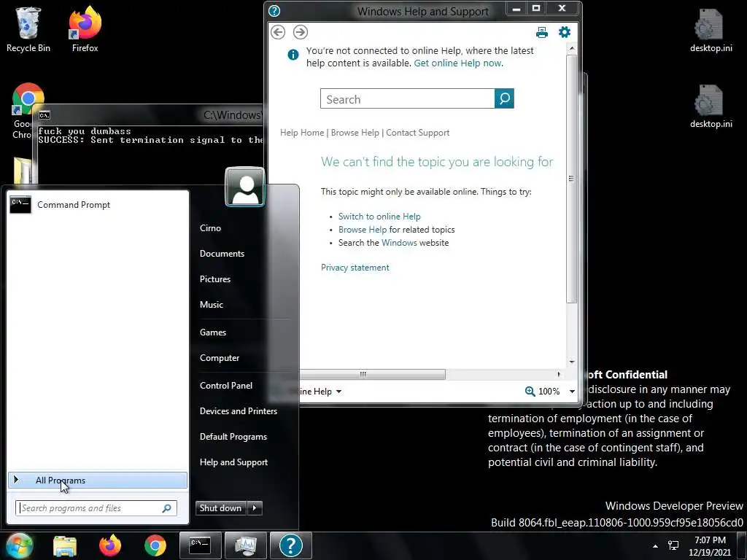747x560 pixels.
Task: Click the magnifier search button in Help
Action: [x=504, y=98]
